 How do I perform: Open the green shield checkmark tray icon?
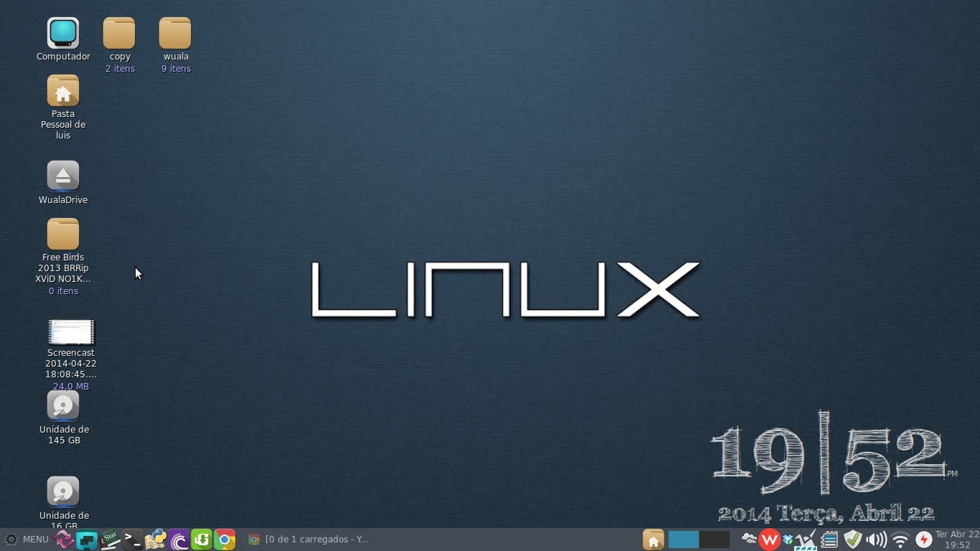click(x=852, y=540)
